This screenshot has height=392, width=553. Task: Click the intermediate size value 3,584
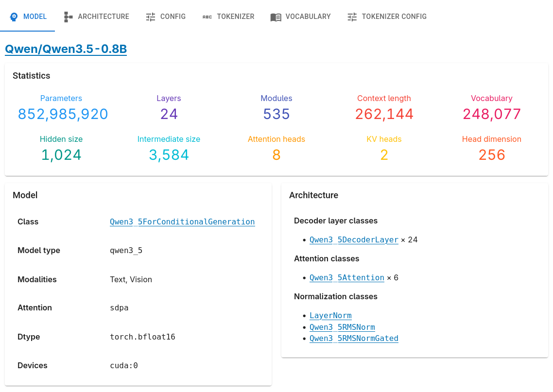coord(169,155)
